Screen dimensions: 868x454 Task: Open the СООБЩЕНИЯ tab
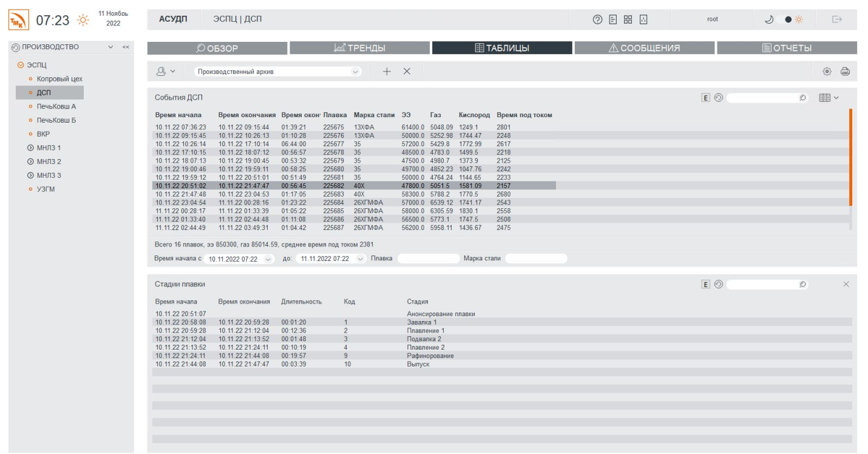tap(645, 48)
